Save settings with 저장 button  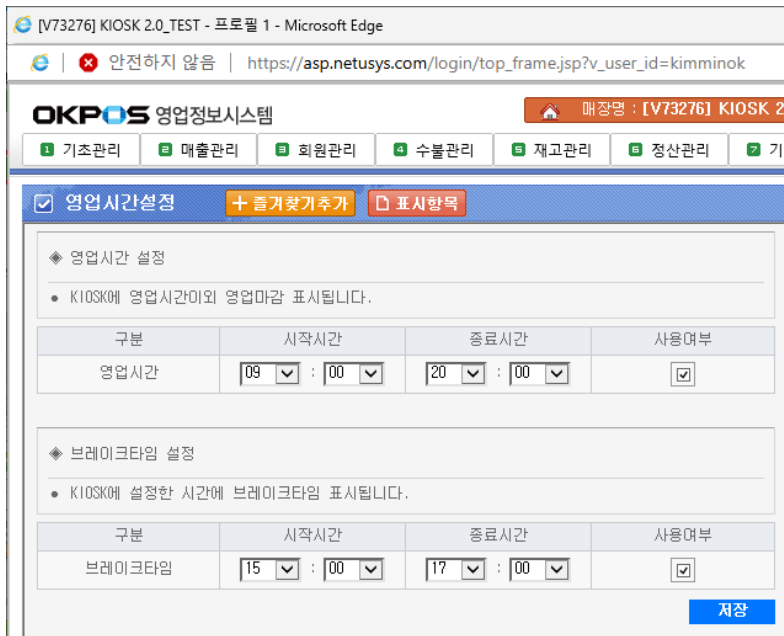[x=732, y=611]
